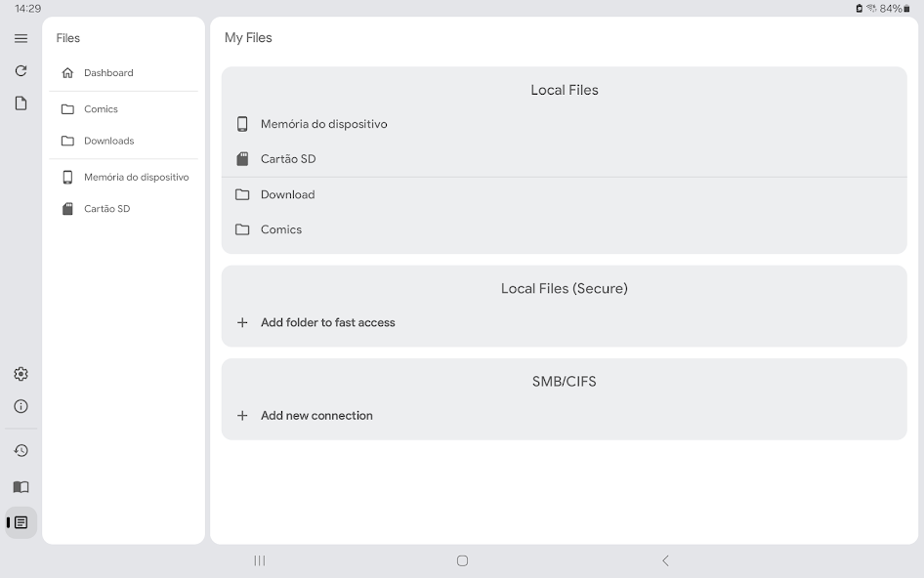
Task: Select the highlighted reader view icon
Action: (21, 522)
